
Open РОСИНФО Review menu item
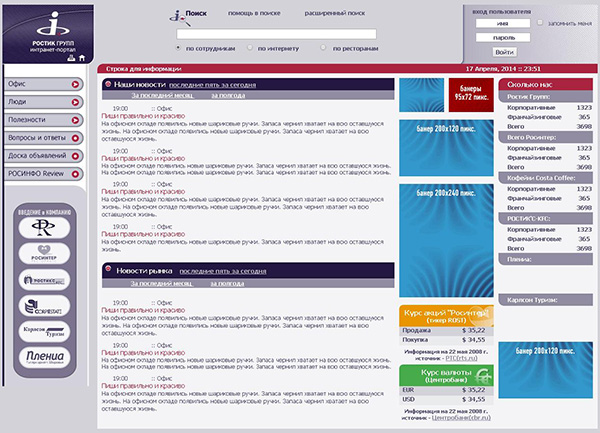click(x=44, y=174)
